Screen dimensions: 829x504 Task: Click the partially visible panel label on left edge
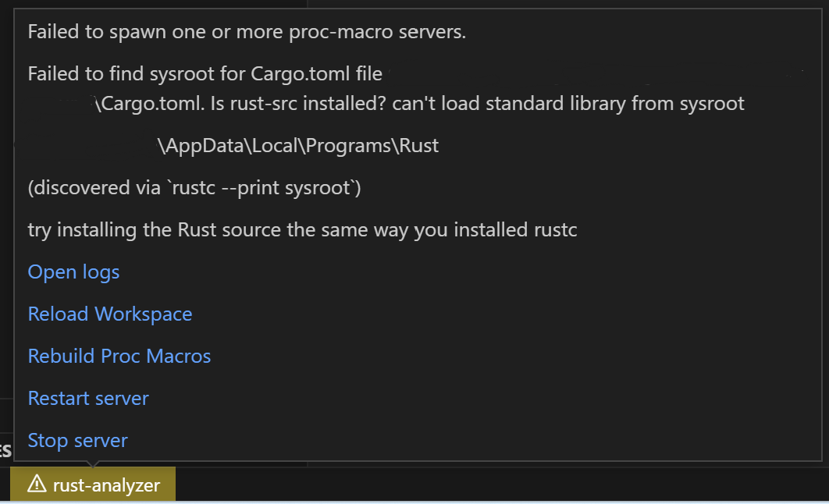(x=4, y=449)
